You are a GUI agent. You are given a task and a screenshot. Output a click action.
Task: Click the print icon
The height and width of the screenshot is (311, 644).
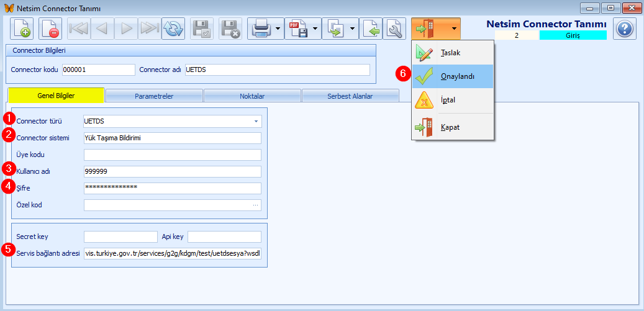click(x=260, y=29)
